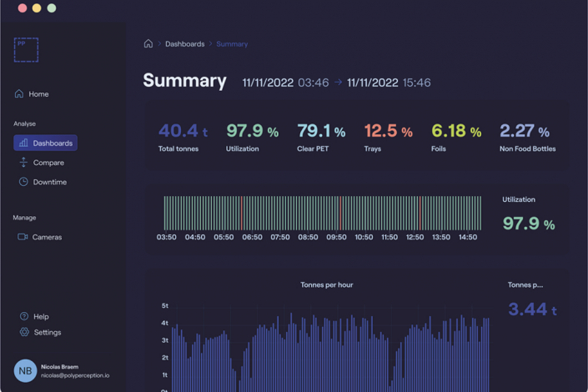Click the PP dashed logo
The image size is (588, 392).
(x=26, y=50)
